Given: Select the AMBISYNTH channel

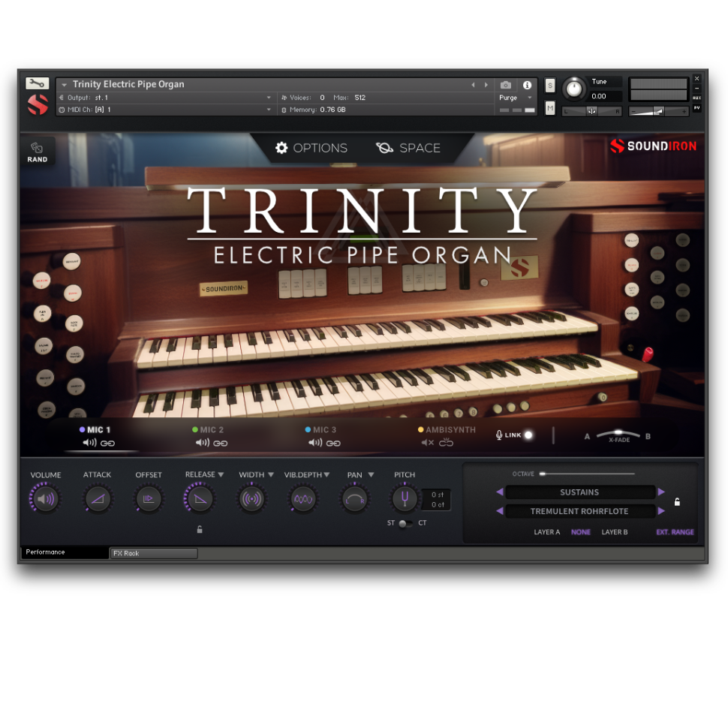Looking at the screenshot, I should point(447,430).
